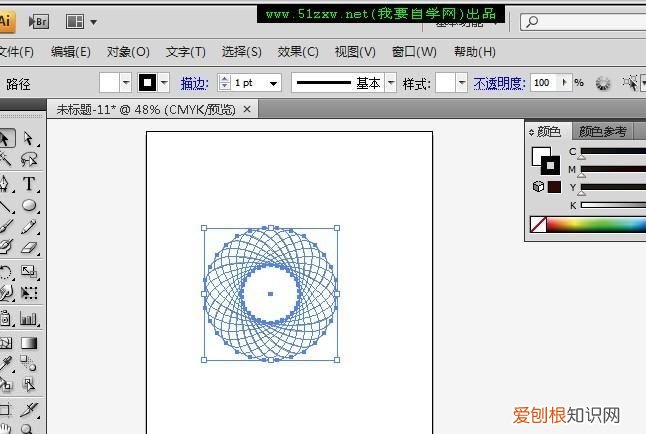Open the 对象(O) menu
646x434 pixels.
(128, 52)
